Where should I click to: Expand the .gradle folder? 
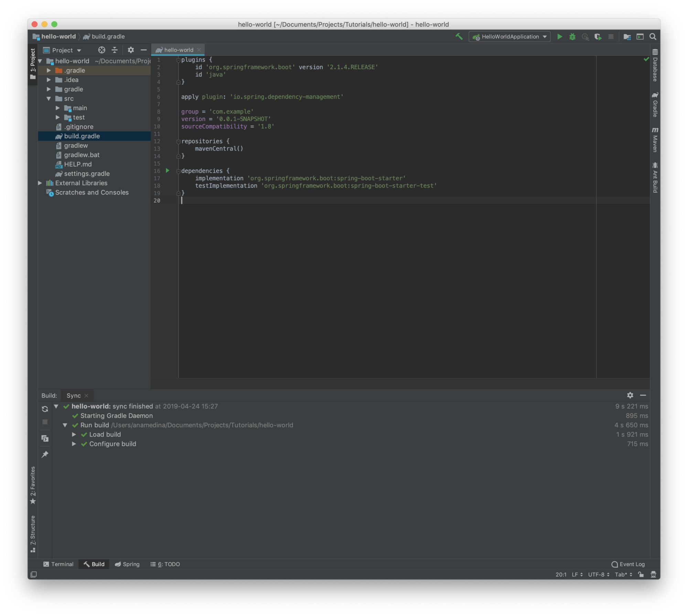49,70
